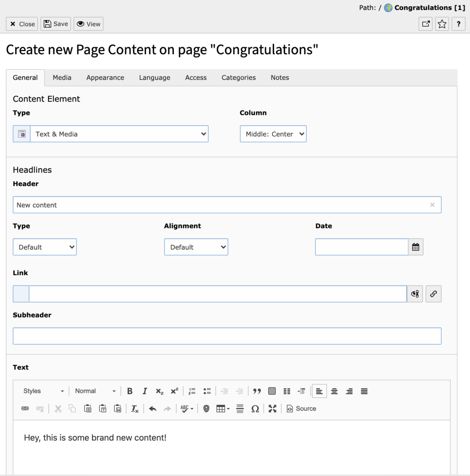The height and width of the screenshot is (476, 470).
Task: Maximize the rich text editor
Action: coord(272,408)
